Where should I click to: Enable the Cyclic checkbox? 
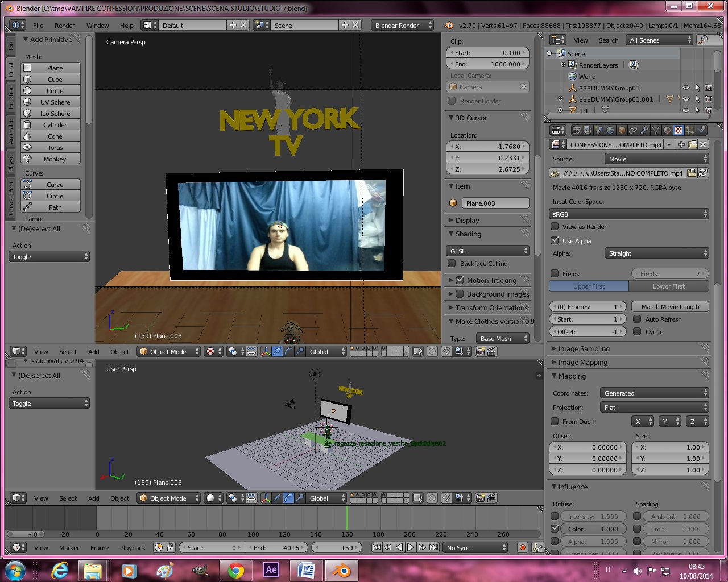[x=638, y=331]
